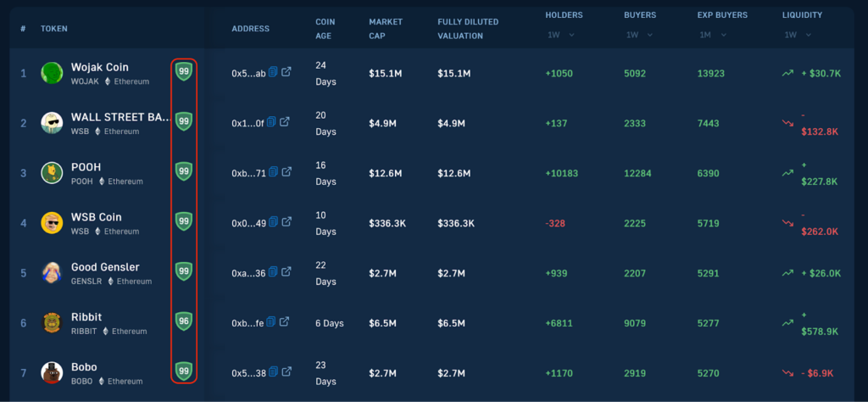Screen dimensions: 868x402
Task: Open WALL STREET BA.. address in explorer
Action: pos(287,122)
